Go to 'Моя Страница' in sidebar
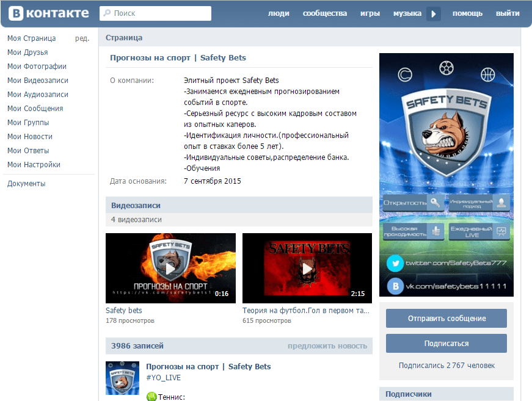Viewport: 532px width, 401px height. (32, 38)
